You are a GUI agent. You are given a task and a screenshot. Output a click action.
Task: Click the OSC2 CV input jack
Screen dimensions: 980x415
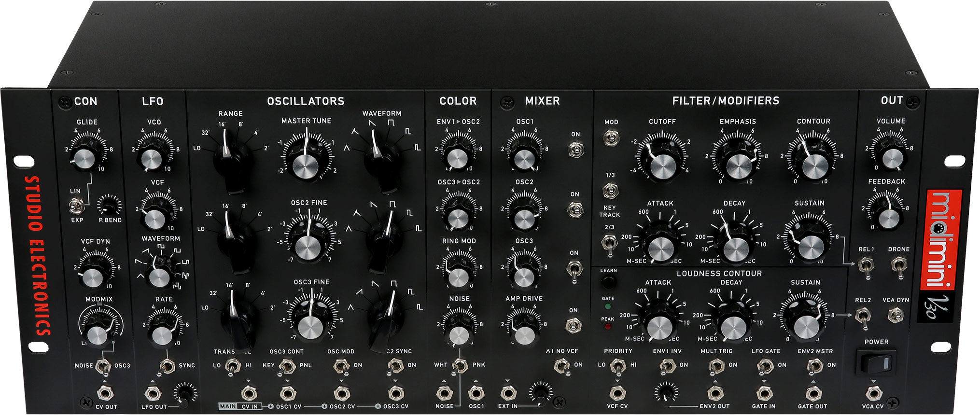coord(342,393)
